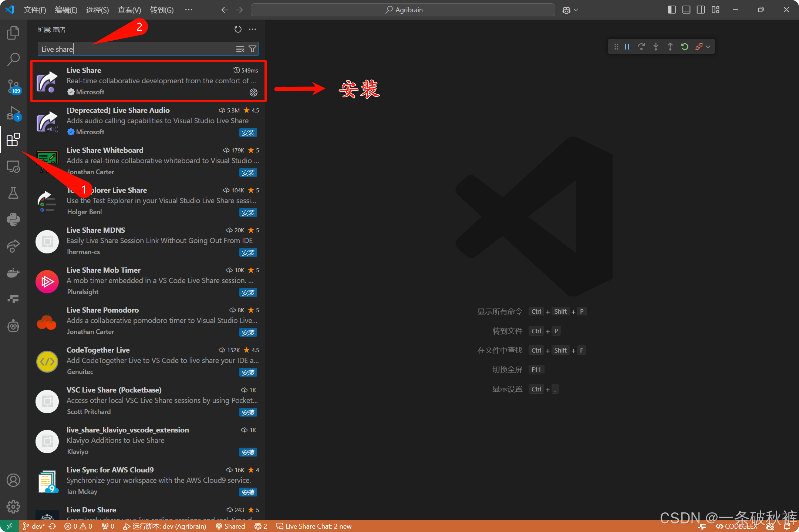Viewport: 799px width, 532px height.
Task: Open the Live Share view icon
Action: [x=13, y=246]
